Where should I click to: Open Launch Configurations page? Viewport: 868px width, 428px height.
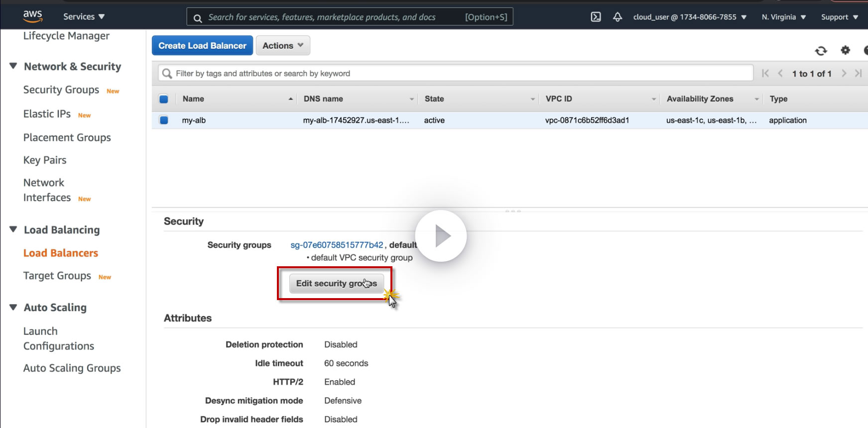[59, 338]
